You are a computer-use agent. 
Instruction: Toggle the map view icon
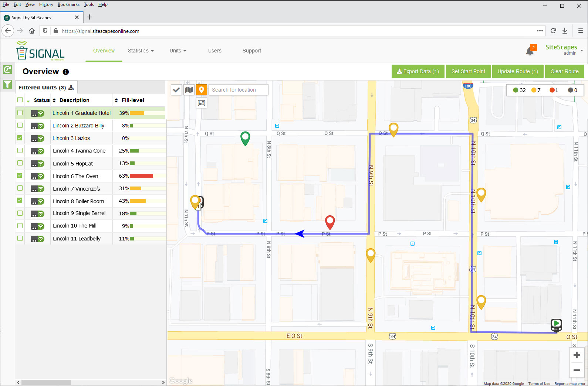pyautogui.click(x=189, y=90)
